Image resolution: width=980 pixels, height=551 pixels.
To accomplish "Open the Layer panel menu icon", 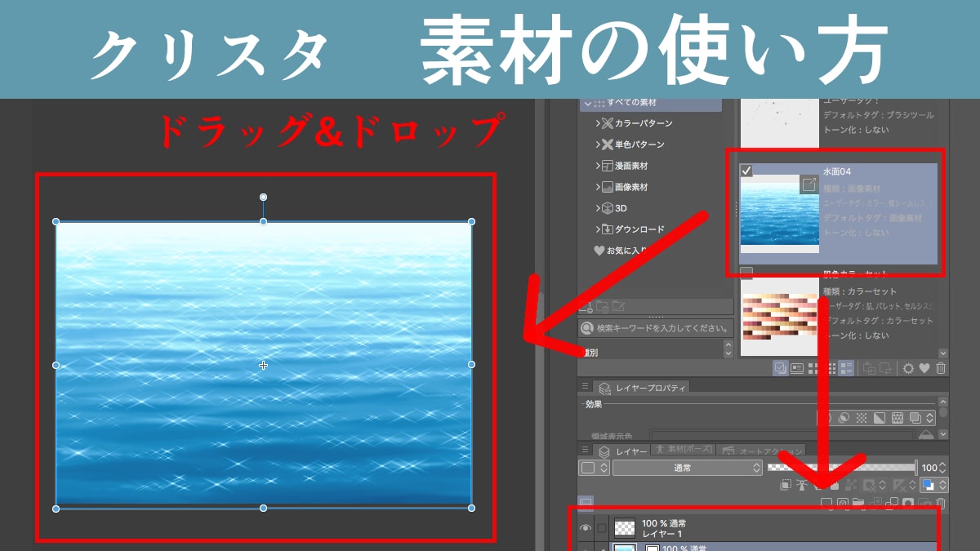I will tap(585, 451).
